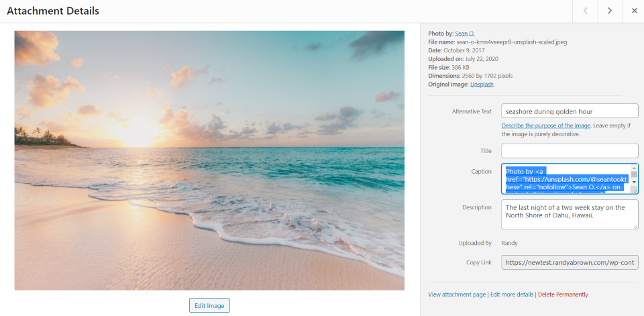Viewport: 644px width, 316px height.
Task: Click the 'Randy' uploaded by name
Action: pos(509,243)
